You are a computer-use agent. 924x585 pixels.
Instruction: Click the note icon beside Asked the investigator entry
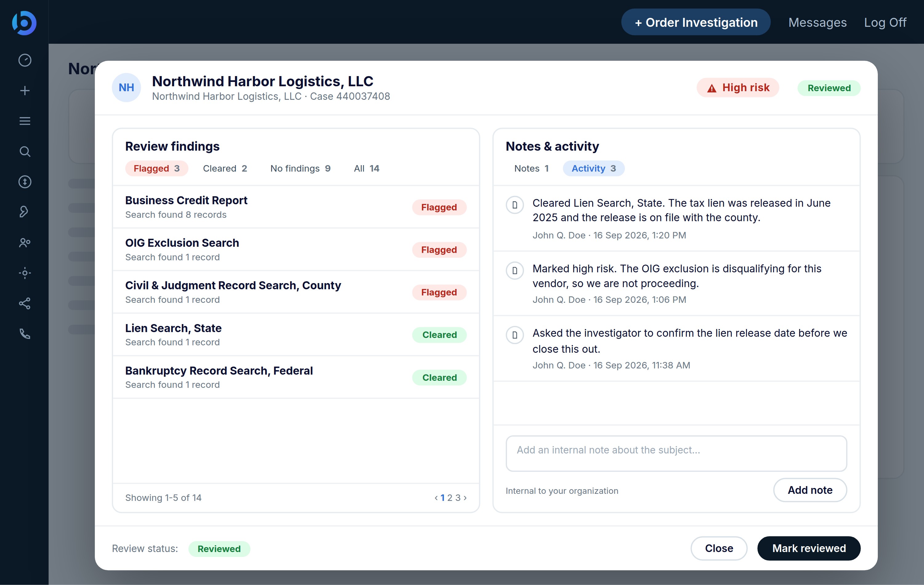tap(515, 335)
